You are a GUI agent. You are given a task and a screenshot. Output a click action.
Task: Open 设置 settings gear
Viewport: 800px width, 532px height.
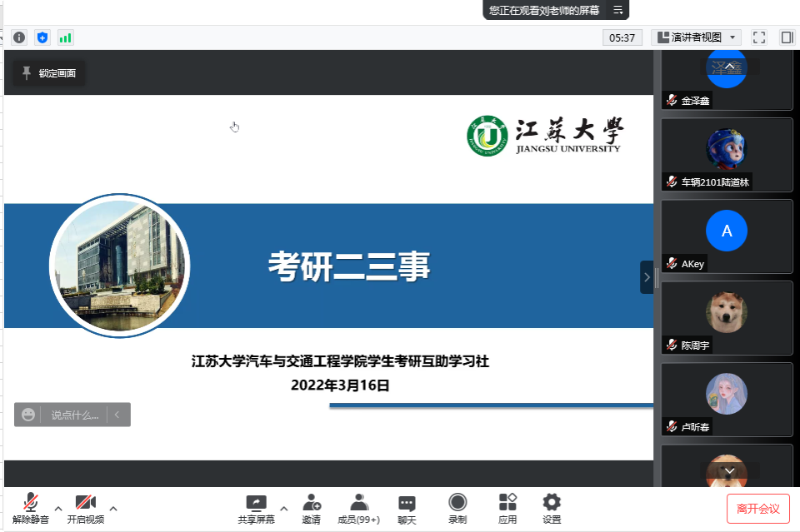[552, 508]
